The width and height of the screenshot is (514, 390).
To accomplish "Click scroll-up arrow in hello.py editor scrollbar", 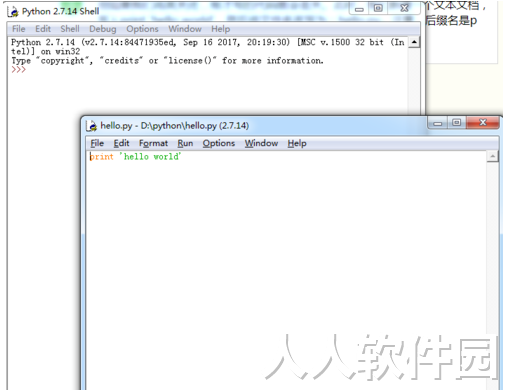I will coord(492,156).
